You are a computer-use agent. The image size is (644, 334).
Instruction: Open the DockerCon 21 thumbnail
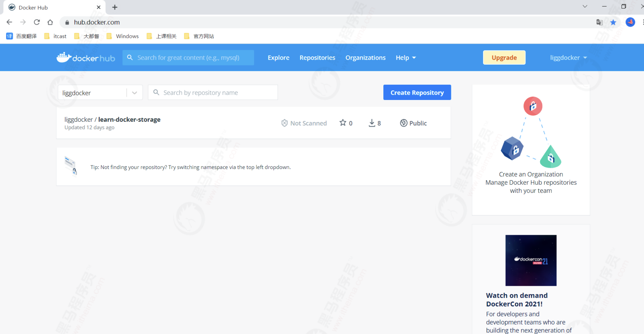[x=531, y=260]
